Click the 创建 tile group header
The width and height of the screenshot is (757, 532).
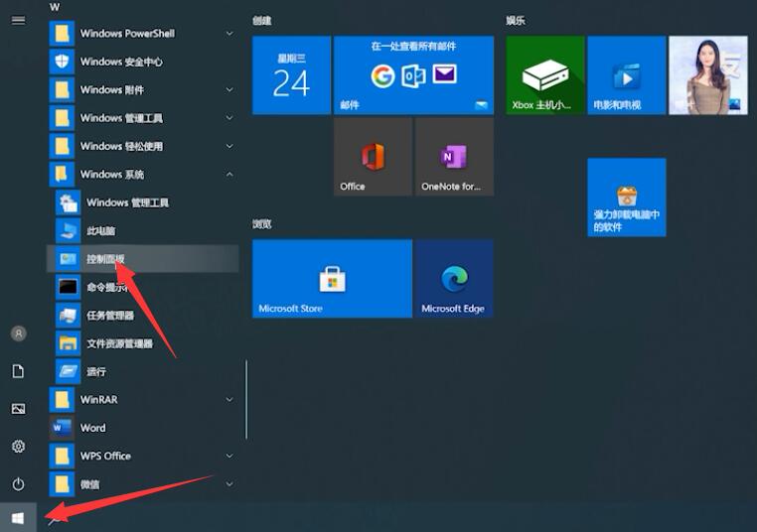261,21
